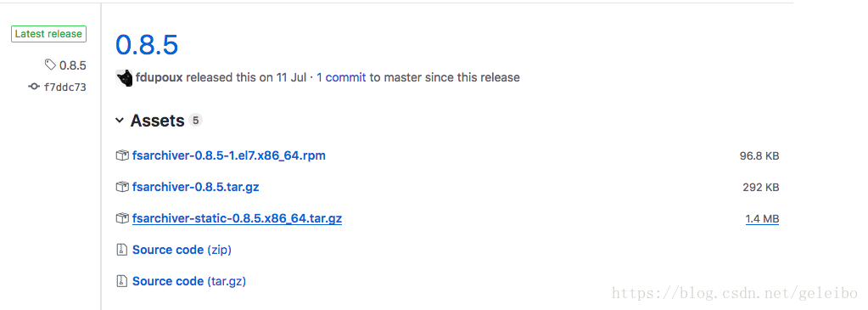Download fsarchiver-0.8.5-1.el7.x86_64.rpm
The height and width of the screenshot is (310, 868).
pos(228,155)
